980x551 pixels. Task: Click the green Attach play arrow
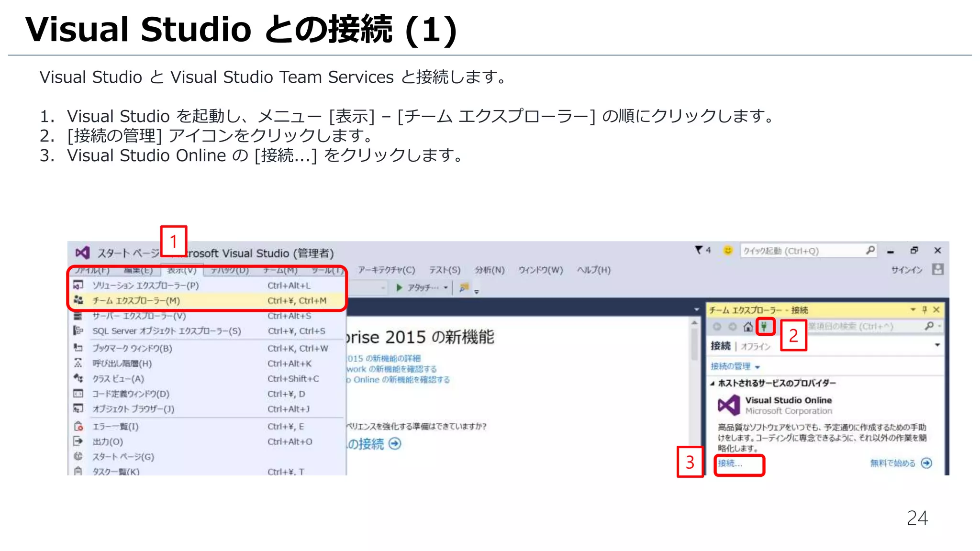(x=399, y=287)
